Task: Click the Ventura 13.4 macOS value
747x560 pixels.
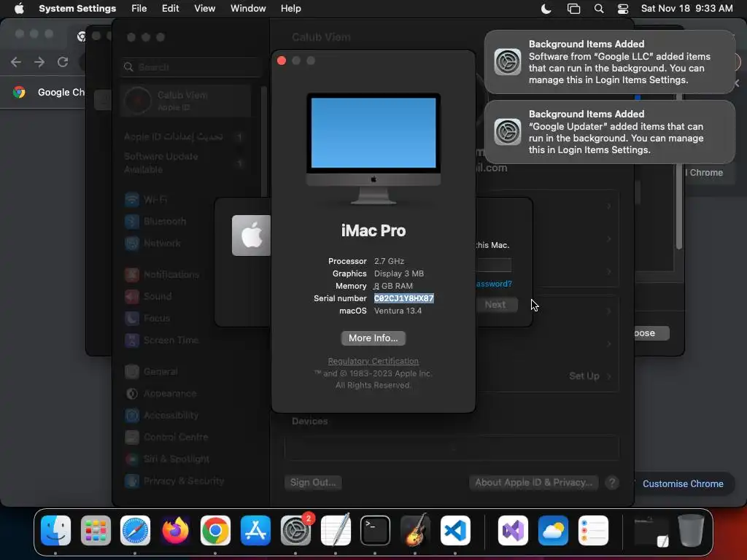Action: tap(398, 311)
